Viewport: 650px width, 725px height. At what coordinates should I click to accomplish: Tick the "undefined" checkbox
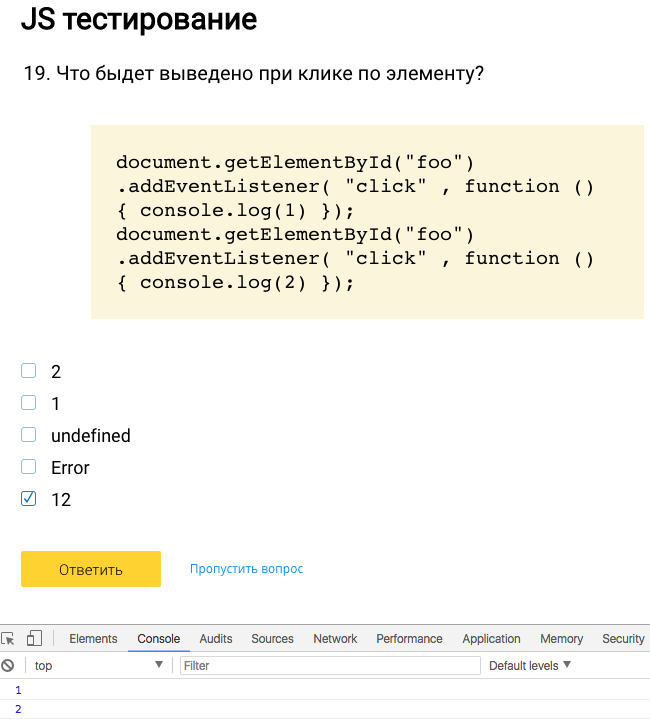pos(29,435)
